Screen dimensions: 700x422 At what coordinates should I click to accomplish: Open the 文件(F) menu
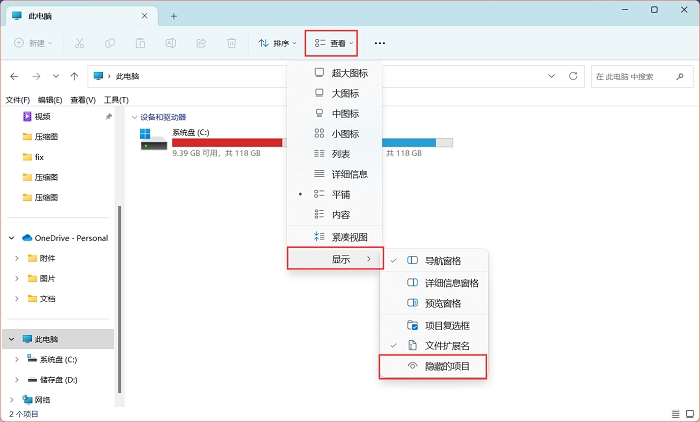pyautogui.click(x=17, y=100)
